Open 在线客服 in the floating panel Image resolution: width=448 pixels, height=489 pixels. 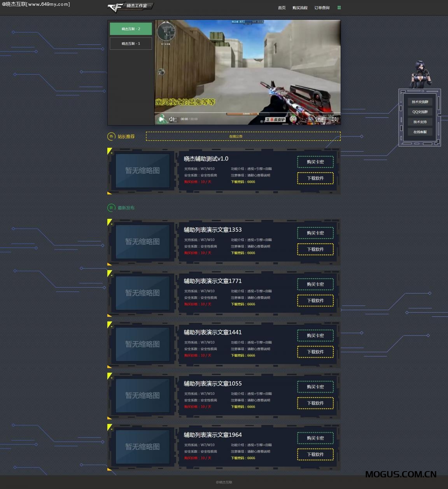[x=420, y=132]
